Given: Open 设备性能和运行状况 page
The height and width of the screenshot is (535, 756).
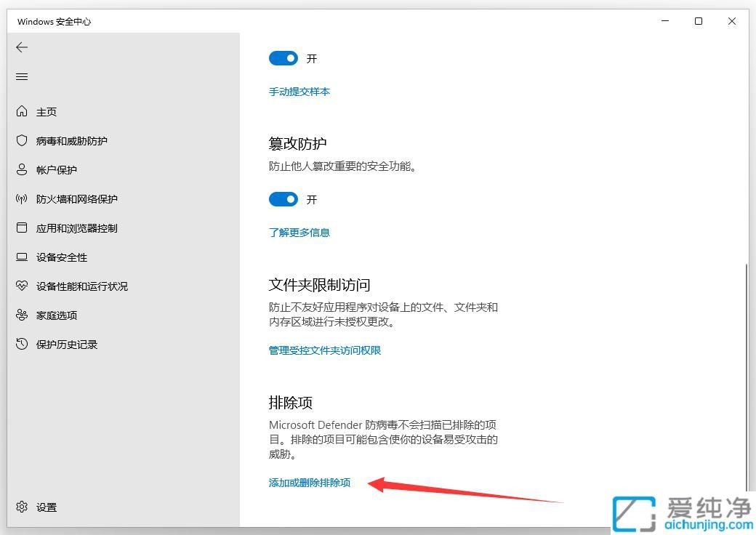Looking at the screenshot, I should click(x=81, y=286).
